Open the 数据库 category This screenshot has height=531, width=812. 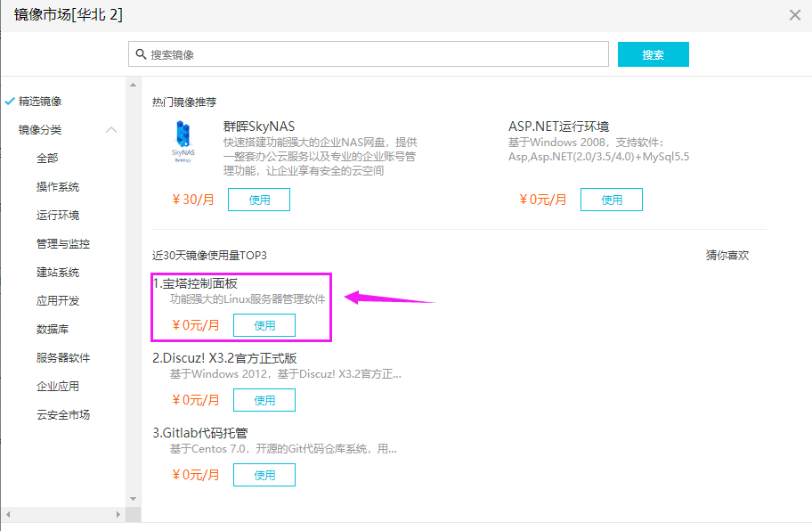click(x=53, y=329)
